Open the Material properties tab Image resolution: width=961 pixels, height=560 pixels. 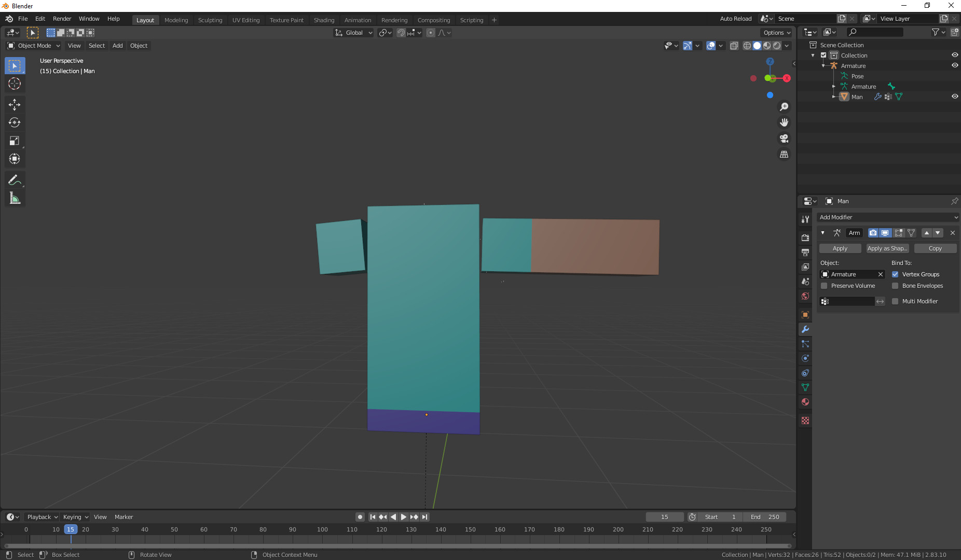pos(805,402)
